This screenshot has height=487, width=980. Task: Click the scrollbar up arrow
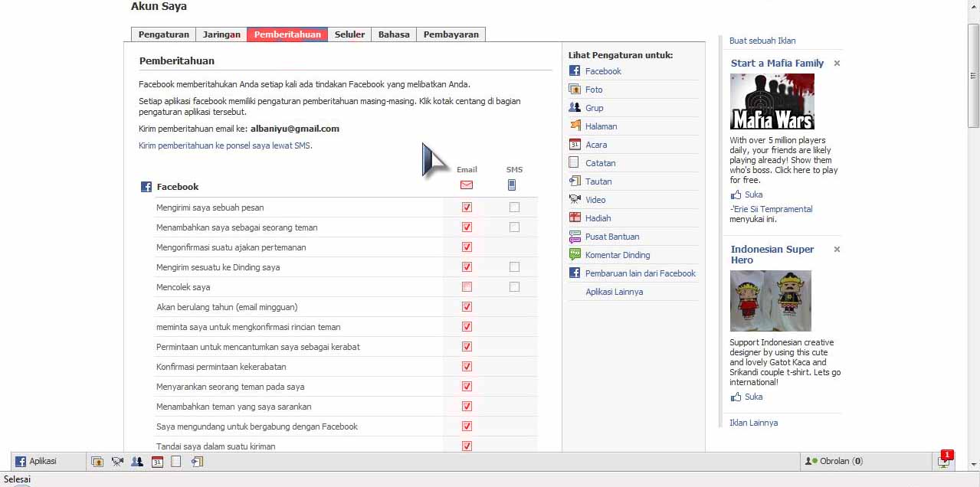click(973, 5)
